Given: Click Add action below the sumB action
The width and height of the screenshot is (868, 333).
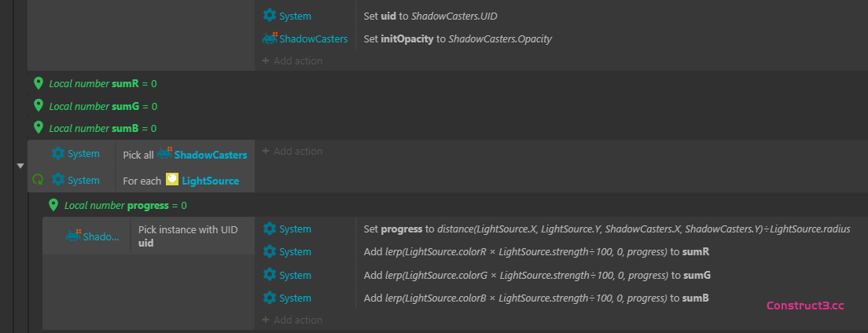Looking at the screenshot, I should (292, 320).
